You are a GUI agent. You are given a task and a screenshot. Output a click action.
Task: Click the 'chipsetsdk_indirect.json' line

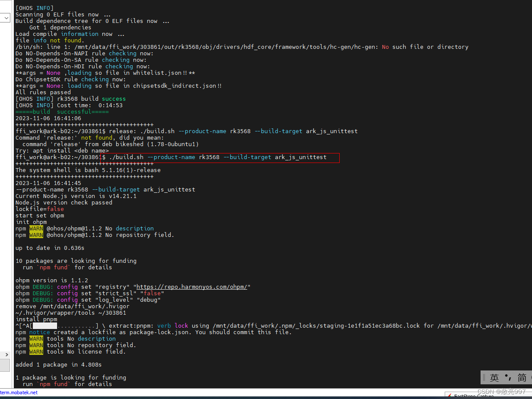[118, 86]
